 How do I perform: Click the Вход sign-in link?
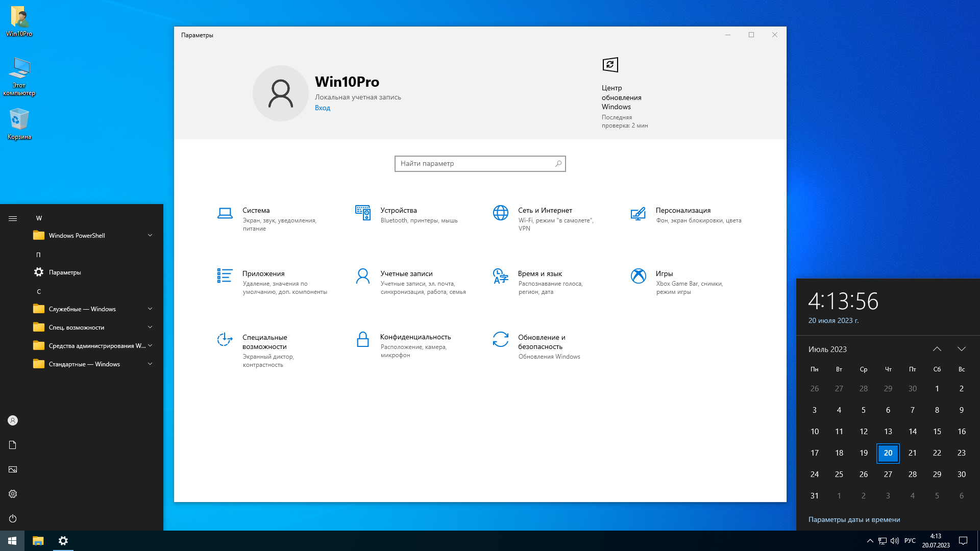coord(323,108)
